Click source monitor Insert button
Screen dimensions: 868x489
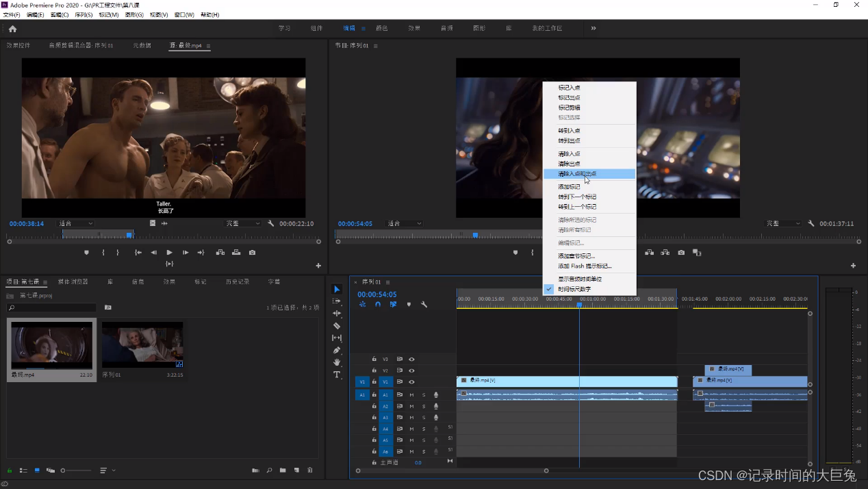[220, 253]
